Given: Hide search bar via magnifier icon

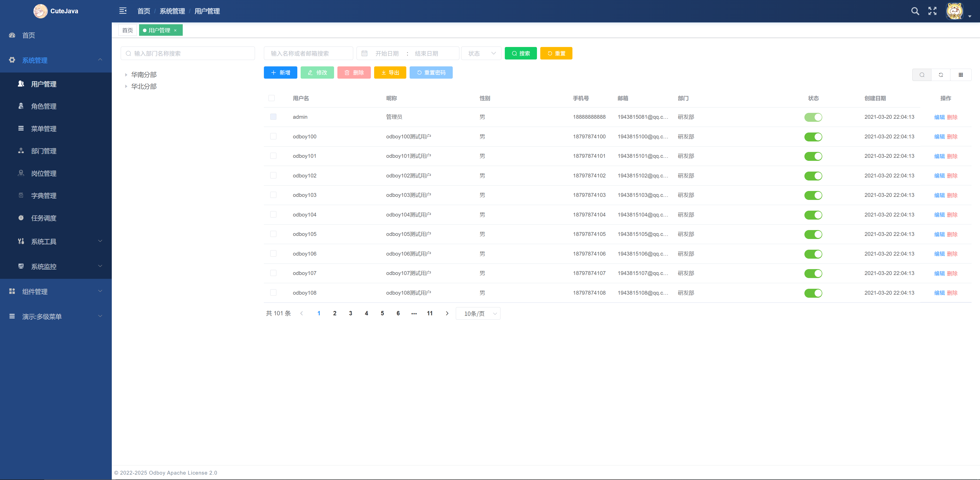Looking at the screenshot, I should (922, 75).
